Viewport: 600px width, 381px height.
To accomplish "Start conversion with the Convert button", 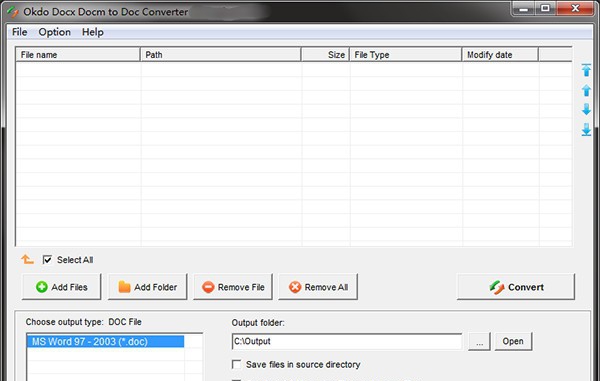I will [x=516, y=287].
